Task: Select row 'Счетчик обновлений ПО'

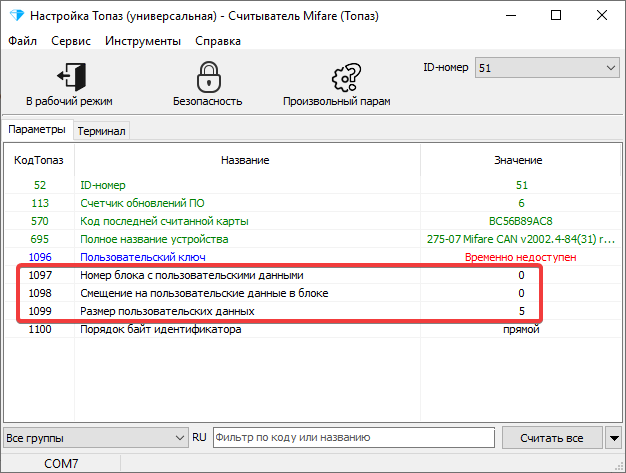Action: click(x=313, y=203)
